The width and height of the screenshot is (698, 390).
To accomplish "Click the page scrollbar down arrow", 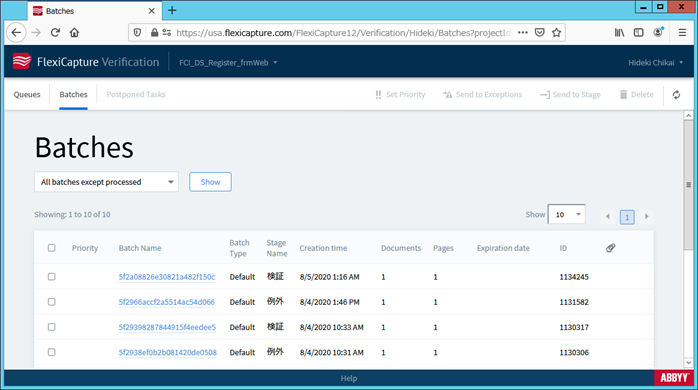I will (688, 363).
